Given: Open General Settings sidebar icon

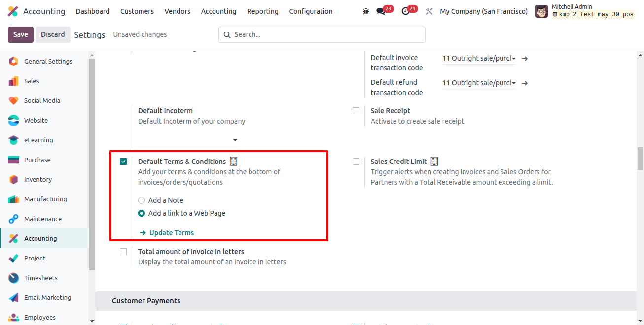Looking at the screenshot, I should pyautogui.click(x=14, y=61).
